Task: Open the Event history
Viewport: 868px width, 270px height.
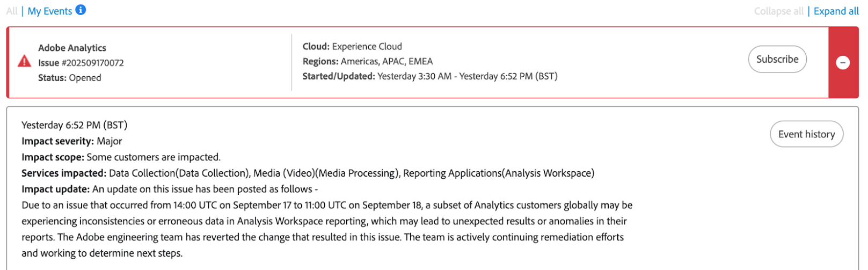Action: (806, 134)
